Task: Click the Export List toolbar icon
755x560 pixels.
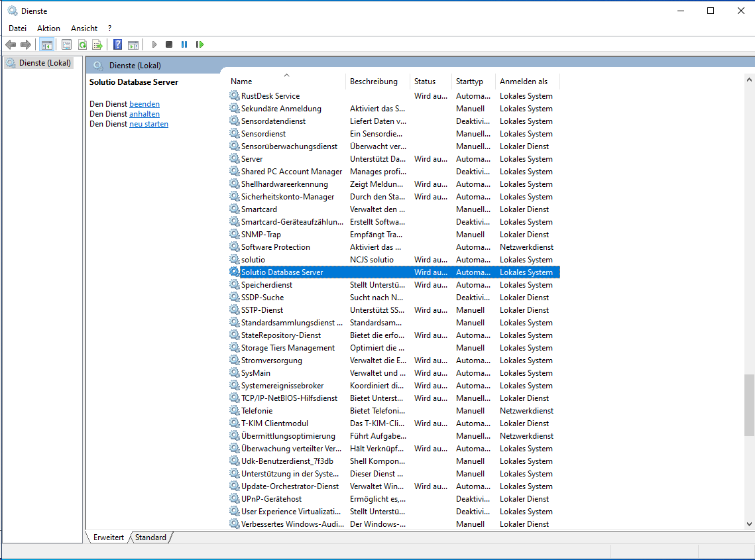Action: (x=97, y=44)
